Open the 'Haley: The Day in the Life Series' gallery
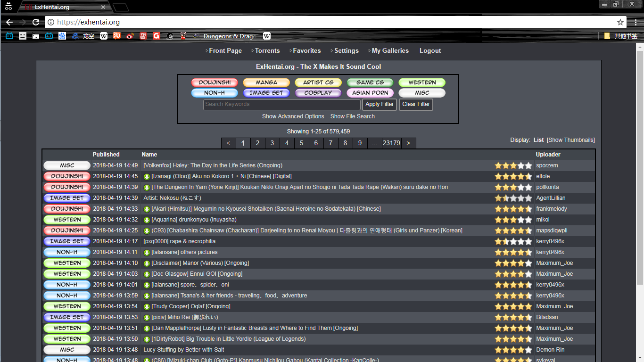644x362 pixels. [213, 166]
